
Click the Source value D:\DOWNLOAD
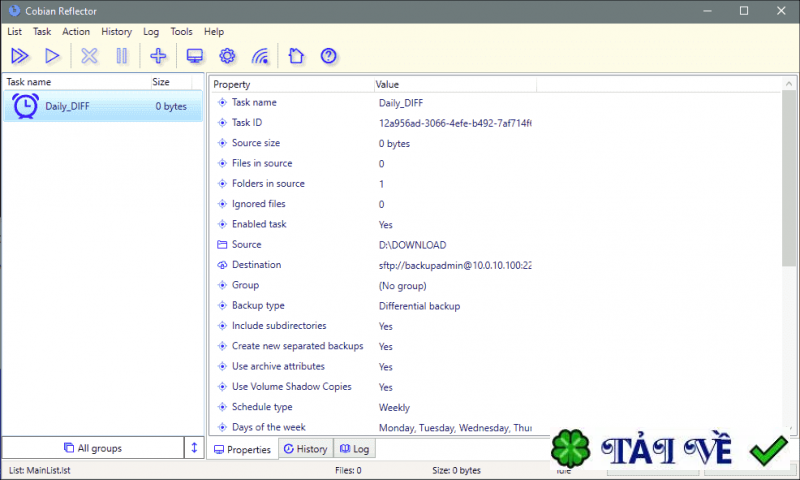(x=412, y=245)
